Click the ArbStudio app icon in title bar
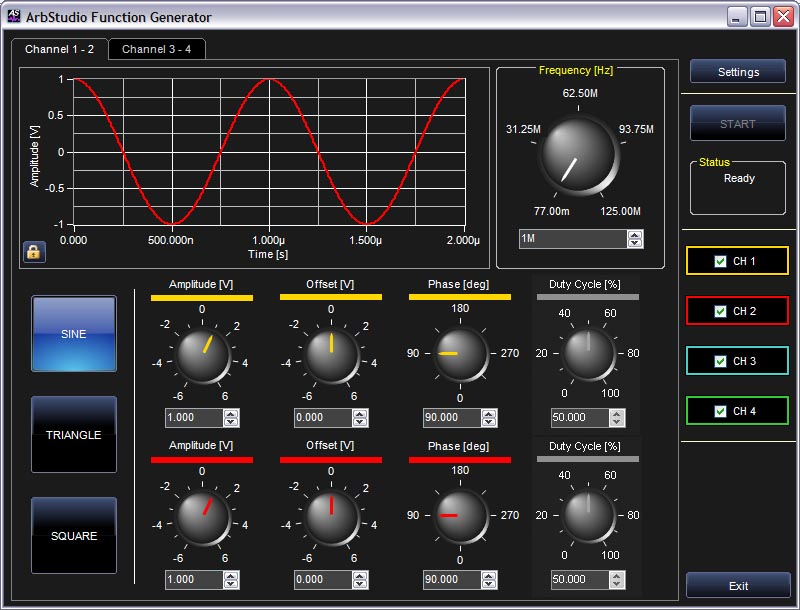800x610 pixels. tap(14, 16)
